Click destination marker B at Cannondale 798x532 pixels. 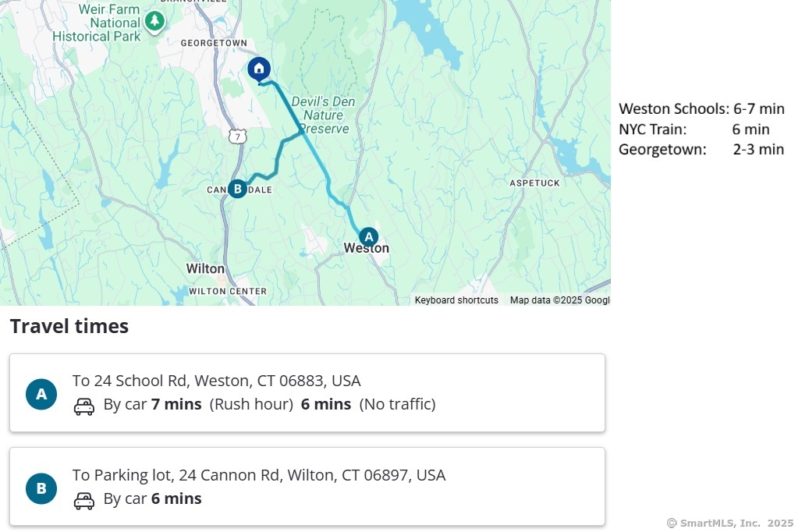click(x=237, y=189)
